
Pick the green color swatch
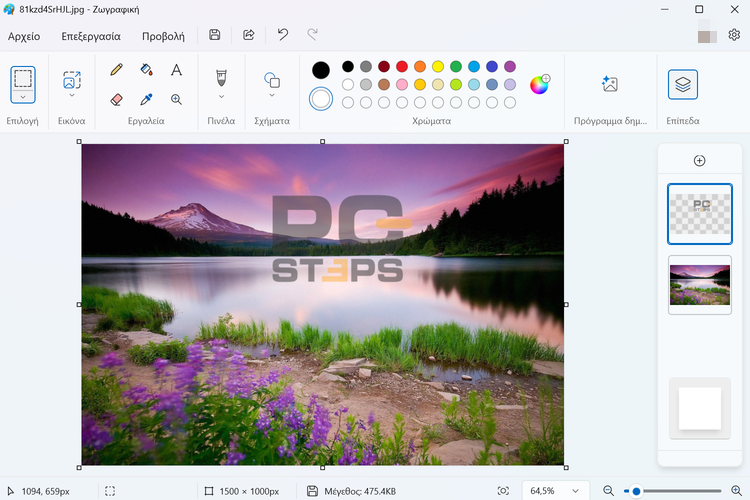click(456, 67)
